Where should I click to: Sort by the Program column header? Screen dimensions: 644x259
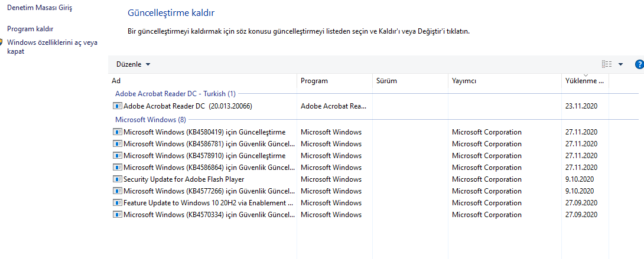click(314, 81)
